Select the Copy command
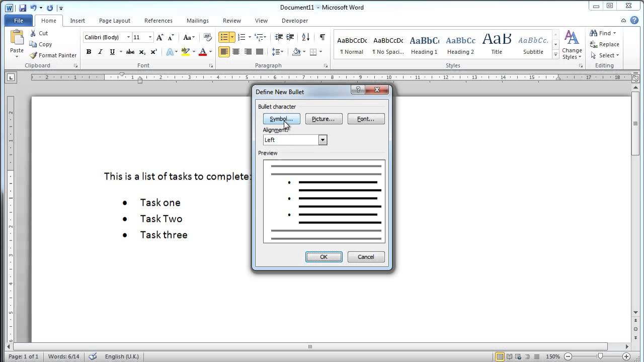 40,44
